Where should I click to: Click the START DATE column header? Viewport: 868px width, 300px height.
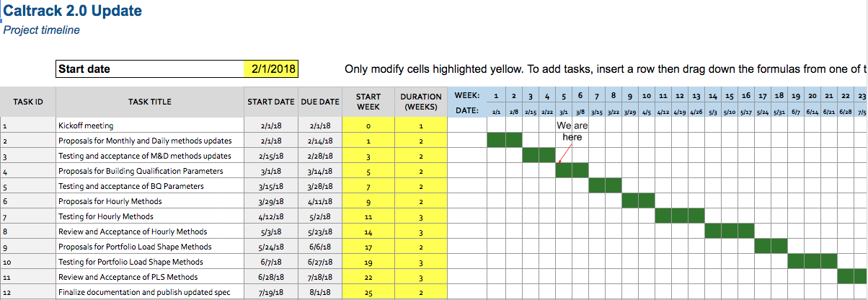(271, 102)
